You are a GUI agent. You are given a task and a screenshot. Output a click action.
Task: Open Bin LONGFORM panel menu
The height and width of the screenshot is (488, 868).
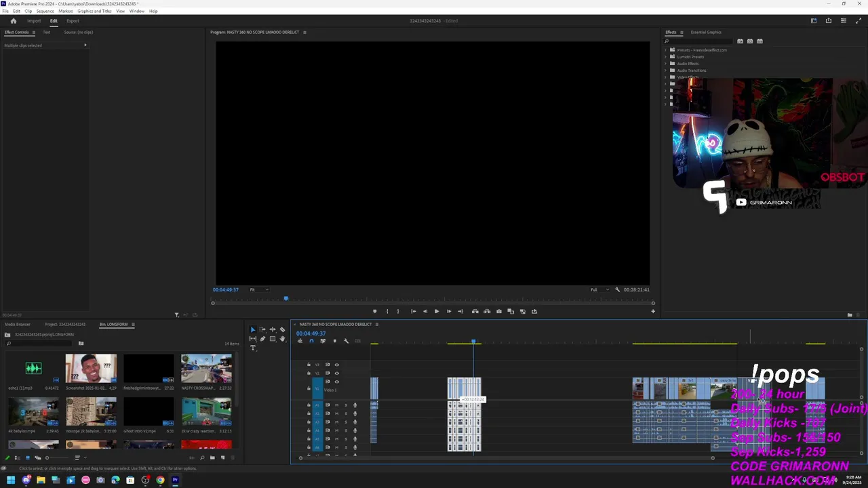(x=133, y=324)
